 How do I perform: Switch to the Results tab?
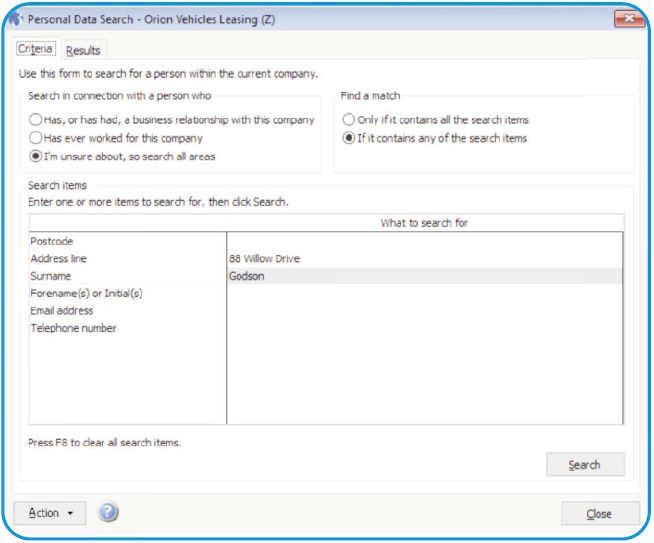[83, 51]
